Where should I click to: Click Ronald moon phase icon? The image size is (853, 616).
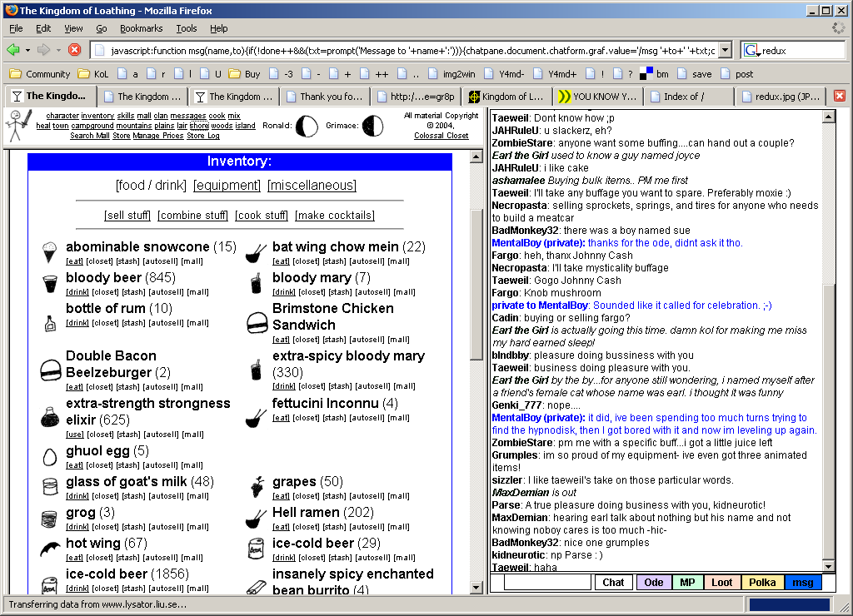(x=307, y=127)
